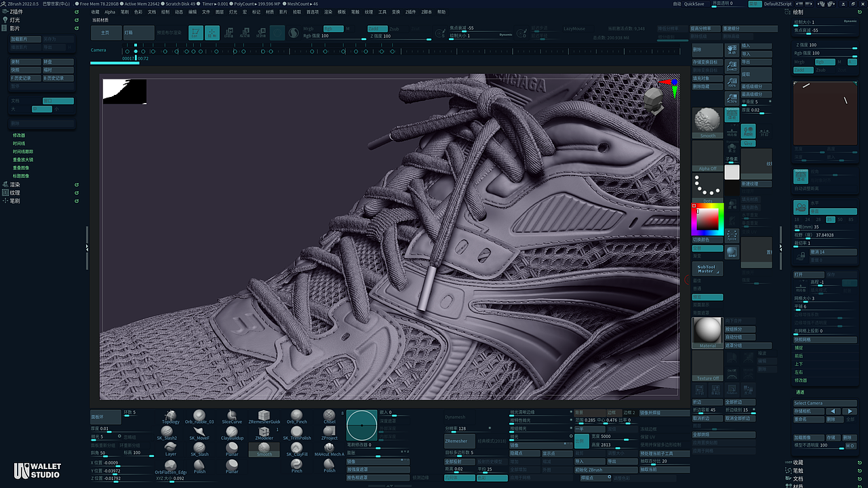Image resolution: width=868 pixels, height=488 pixels.
Task: Collapse the right tray divider arrow
Action: (781, 248)
